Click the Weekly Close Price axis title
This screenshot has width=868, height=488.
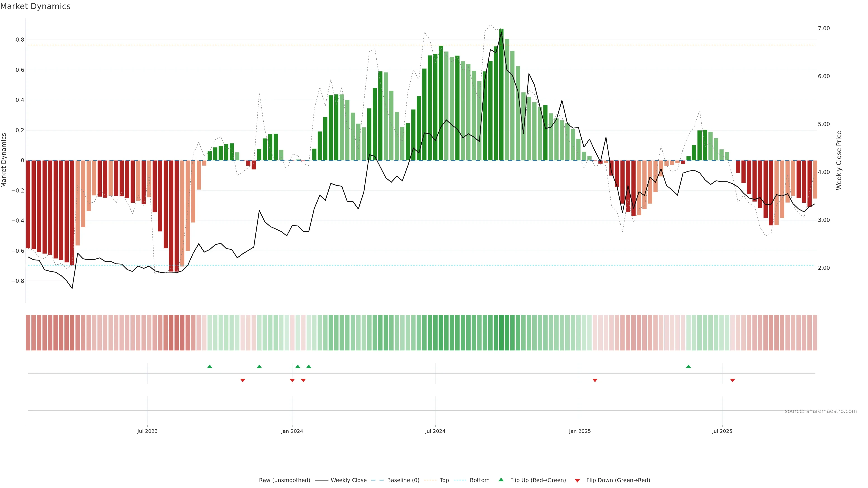tap(839, 160)
